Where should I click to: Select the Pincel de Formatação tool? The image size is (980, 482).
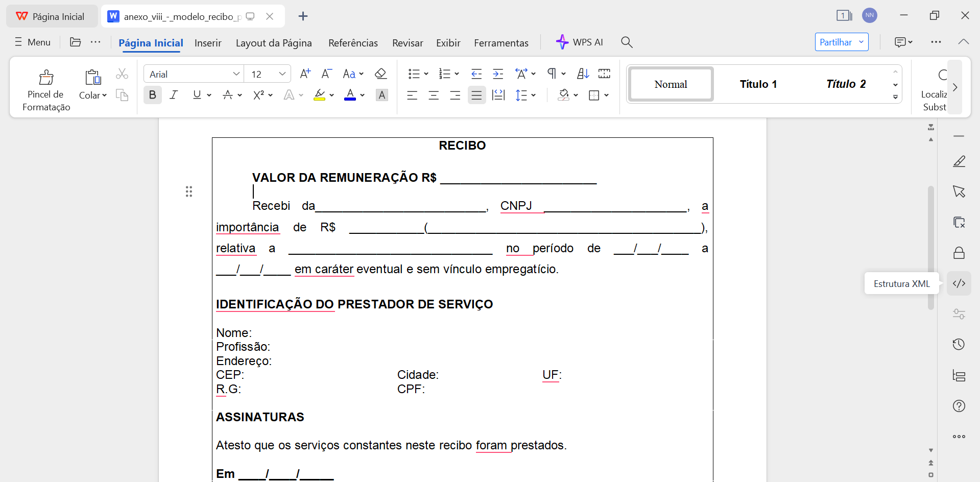pos(45,88)
